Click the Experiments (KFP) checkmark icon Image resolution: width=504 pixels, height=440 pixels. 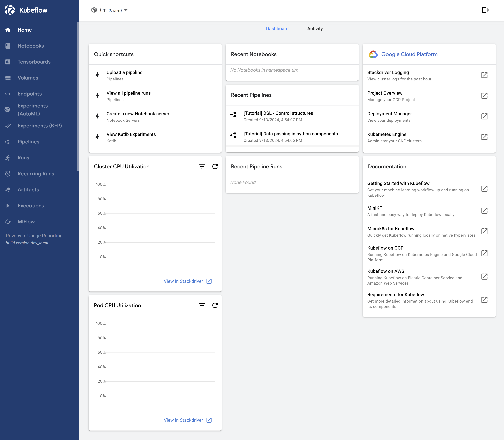8,126
